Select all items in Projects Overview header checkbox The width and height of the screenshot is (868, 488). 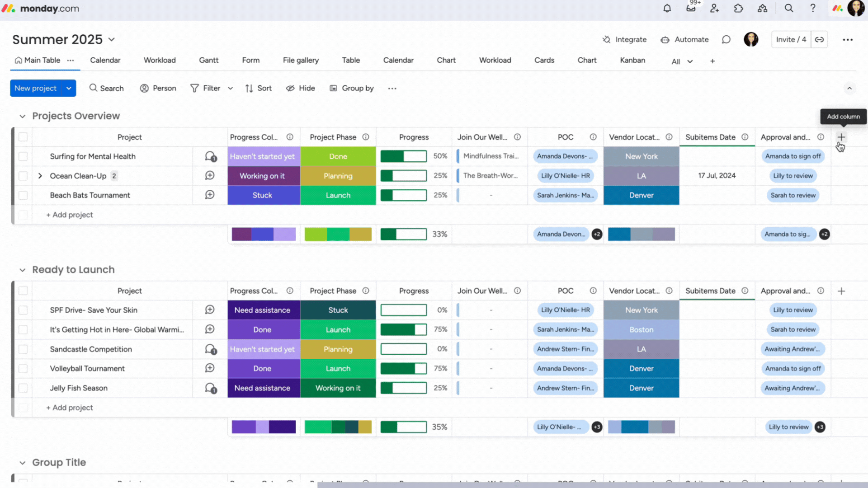23,137
